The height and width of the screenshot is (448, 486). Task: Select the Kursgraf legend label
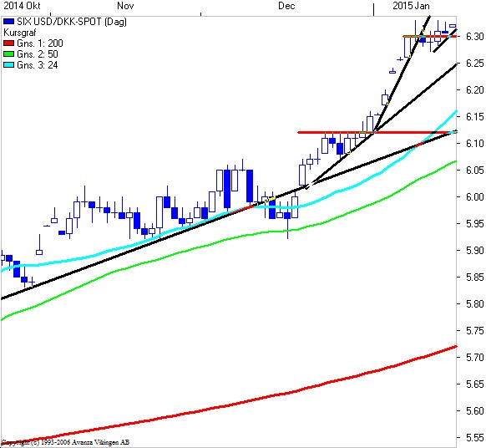pos(19,33)
